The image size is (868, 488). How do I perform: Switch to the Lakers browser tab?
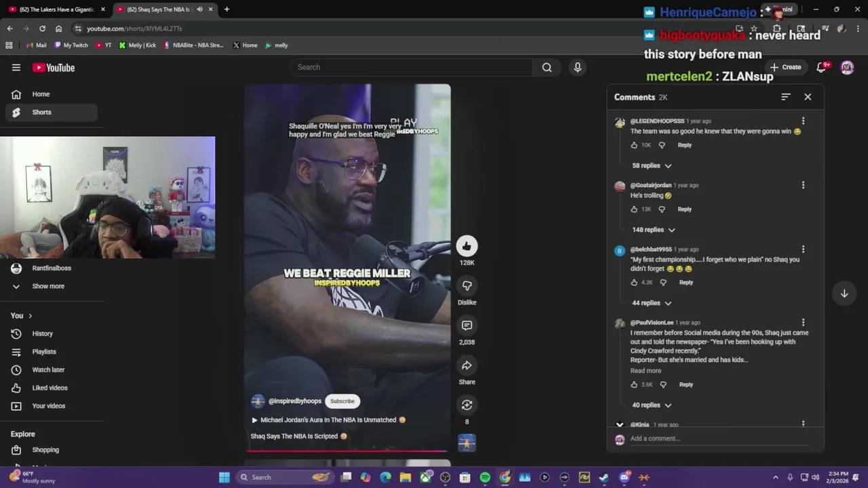[x=56, y=9]
